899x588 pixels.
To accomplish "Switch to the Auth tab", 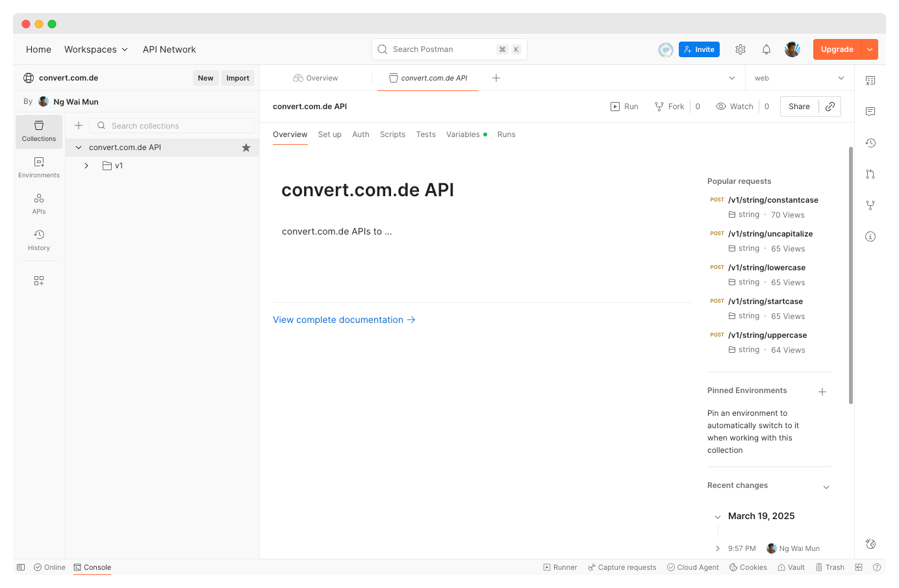I will (361, 134).
